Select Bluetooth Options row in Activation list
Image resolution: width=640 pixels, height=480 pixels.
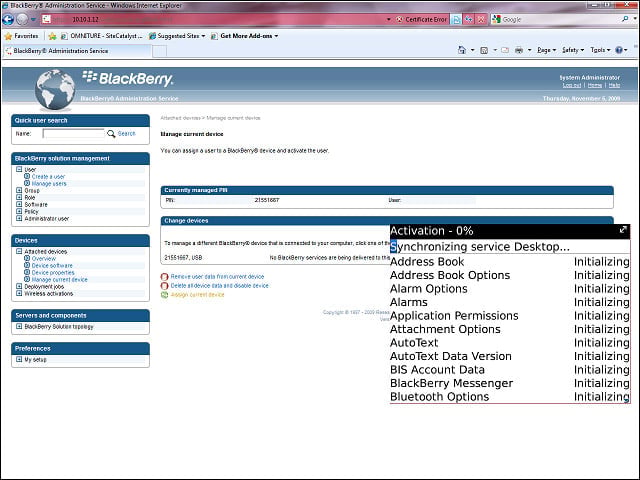coord(510,396)
